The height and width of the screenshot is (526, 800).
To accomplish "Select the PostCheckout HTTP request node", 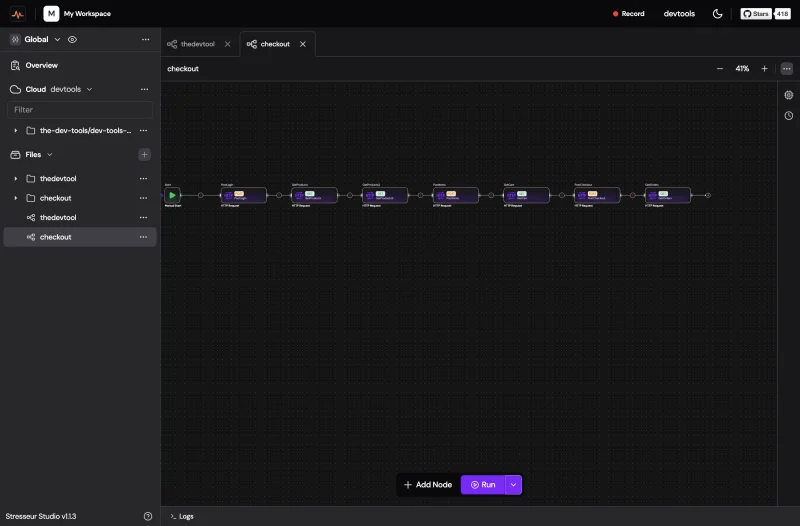I will (x=597, y=195).
